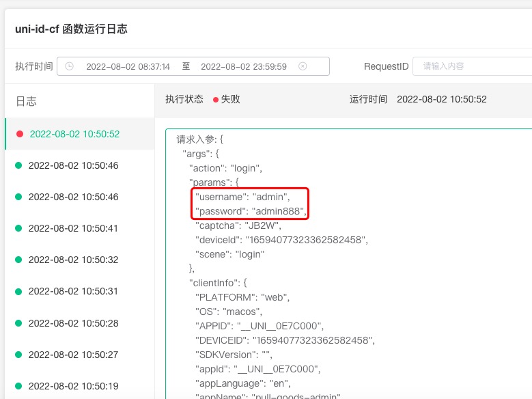Viewport: 532px width, 399px height.
Task: Click the green dot beside the 10:50:41 entry
Action: click(x=19, y=228)
